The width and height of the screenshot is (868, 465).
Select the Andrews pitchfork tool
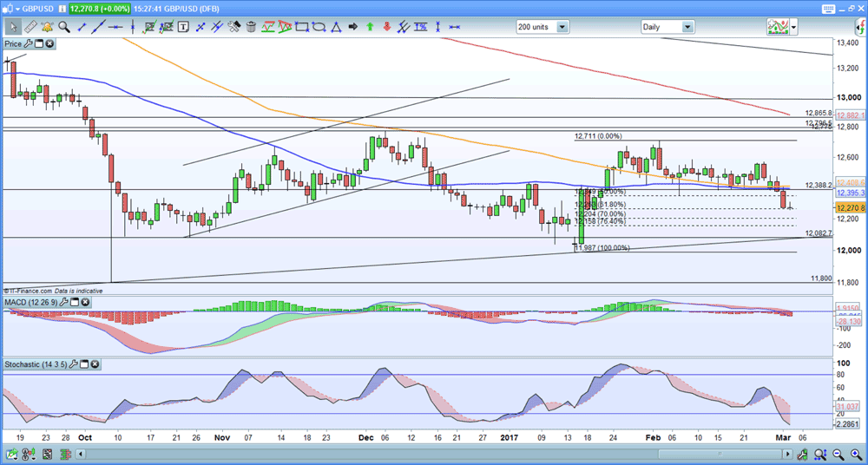(x=404, y=26)
